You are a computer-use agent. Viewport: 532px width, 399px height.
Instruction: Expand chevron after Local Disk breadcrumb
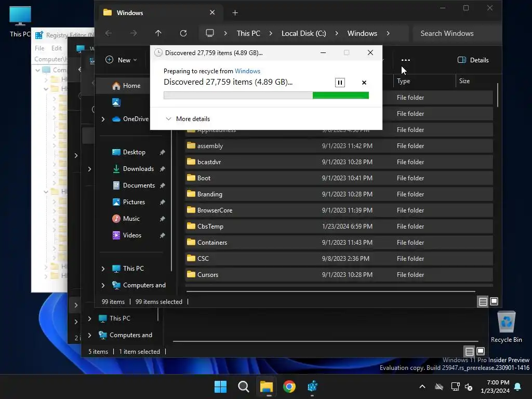(x=337, y=33)
